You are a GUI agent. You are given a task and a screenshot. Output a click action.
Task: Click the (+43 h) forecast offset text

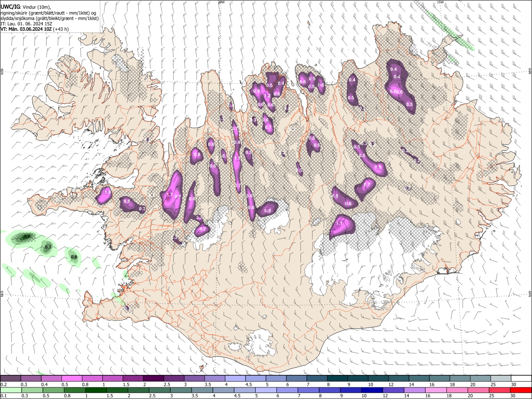click(x=61, y=29)
